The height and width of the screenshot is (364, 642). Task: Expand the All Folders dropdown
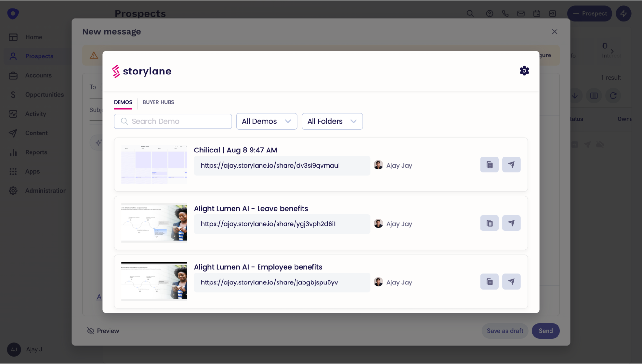click(332, 121)
